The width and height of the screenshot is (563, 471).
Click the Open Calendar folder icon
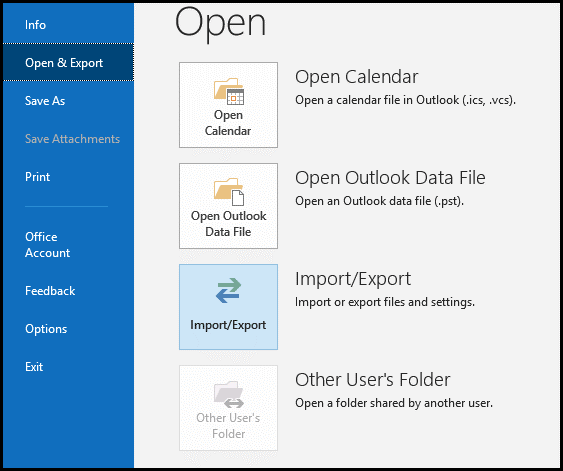point(229,91)
